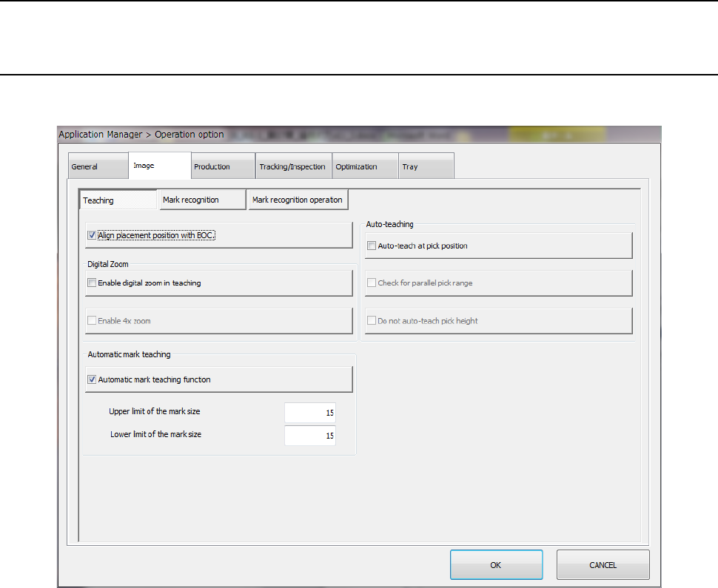Click the 'Auto-teaching' group title
This screenshot has height=588, width=718.
(389, 224)
